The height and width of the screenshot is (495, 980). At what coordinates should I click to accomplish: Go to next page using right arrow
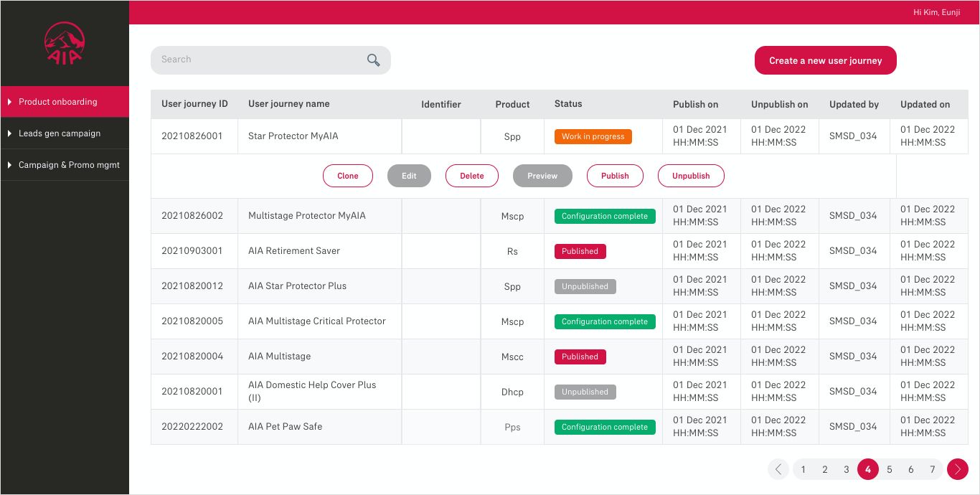tap(957, 469)
